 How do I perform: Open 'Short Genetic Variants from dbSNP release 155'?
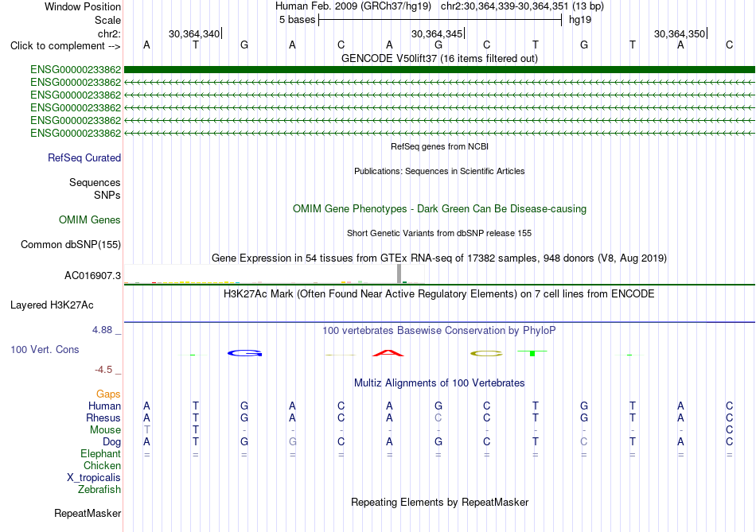point(439,233)
